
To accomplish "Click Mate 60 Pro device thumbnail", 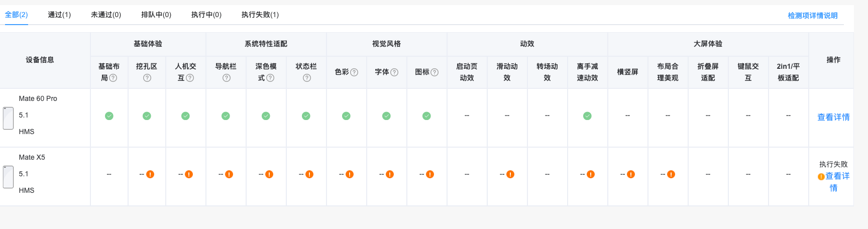I will (x=8, y=118).
